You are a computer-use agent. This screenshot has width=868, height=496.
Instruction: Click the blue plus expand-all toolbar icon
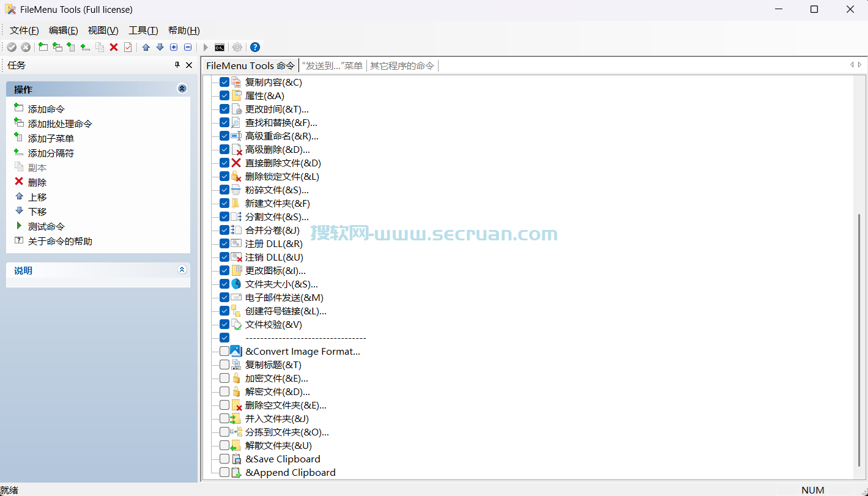(x=174, y=47)
